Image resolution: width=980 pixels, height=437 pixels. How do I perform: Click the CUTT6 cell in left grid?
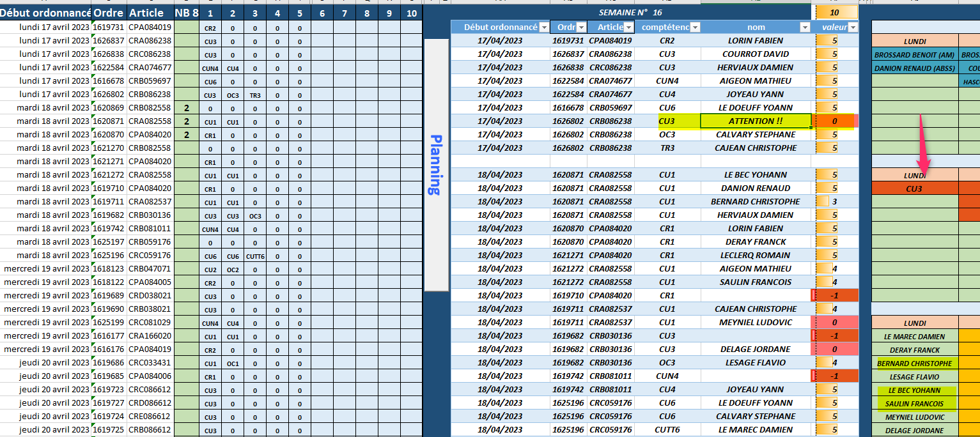click(x=255, y=256)
